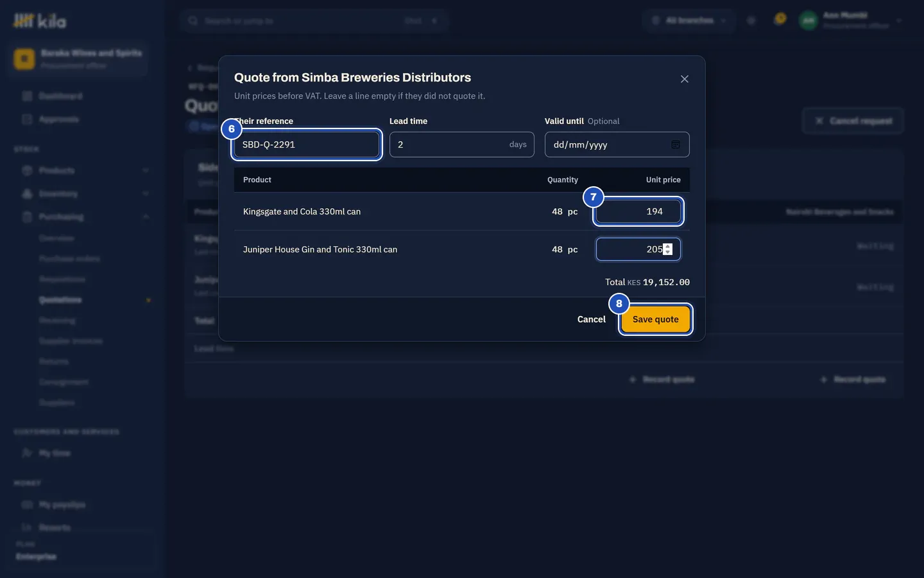Expand the Inventory section chevron in sidebar

coord(146,193)
